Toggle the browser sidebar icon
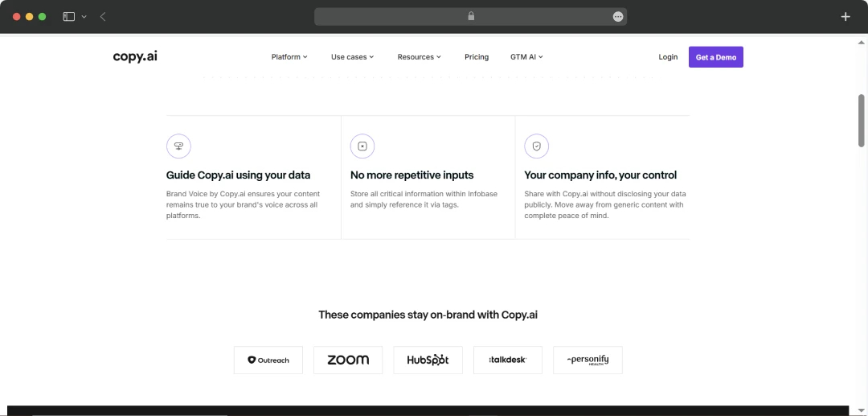Image resolution: width=868 pixels, height=416 pixels. 68,17
